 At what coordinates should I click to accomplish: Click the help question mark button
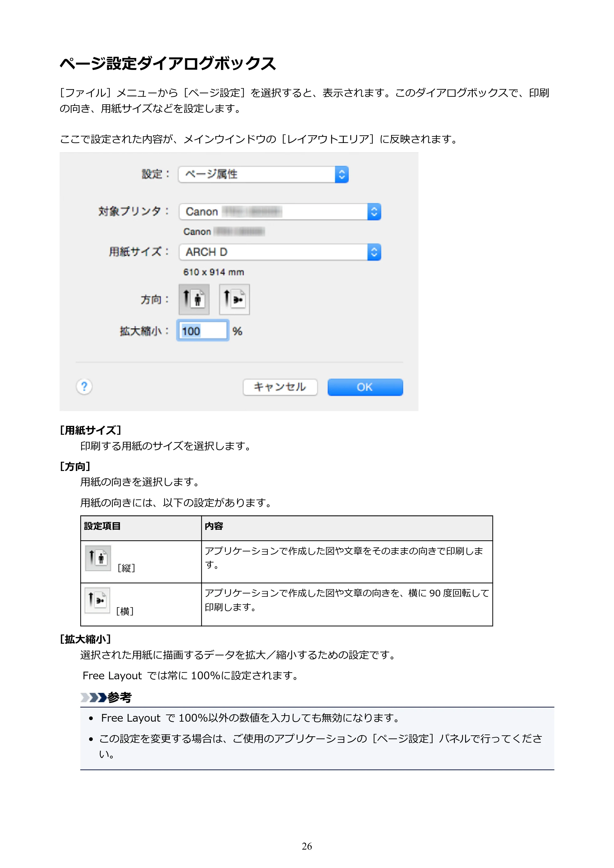point(84,386)
